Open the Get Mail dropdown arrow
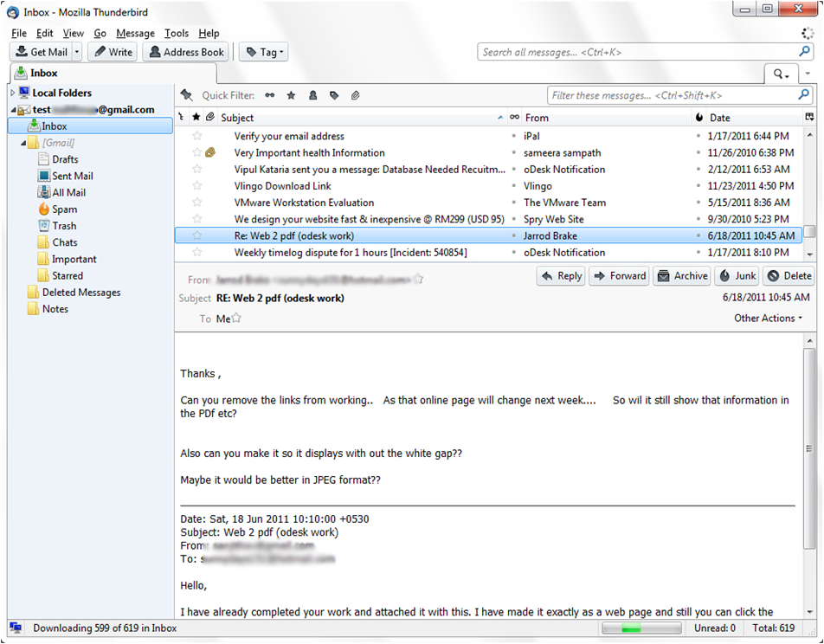 click(x=77, y=52)
